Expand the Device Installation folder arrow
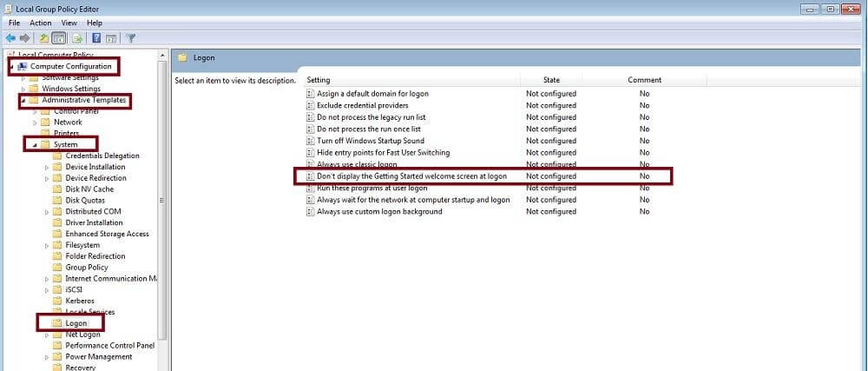This screenshot has width=868, height=371. (47, 167)
